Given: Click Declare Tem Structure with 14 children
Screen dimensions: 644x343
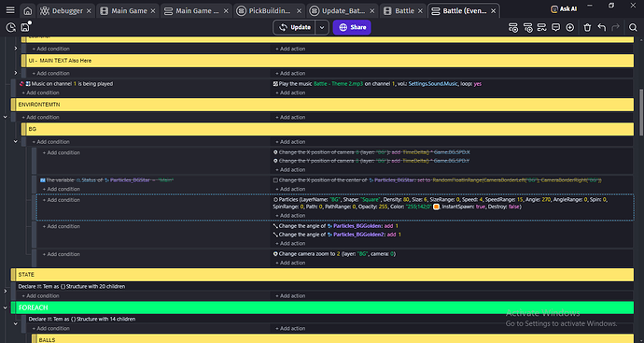Looking at the screenshot, I should click(82, 319).
